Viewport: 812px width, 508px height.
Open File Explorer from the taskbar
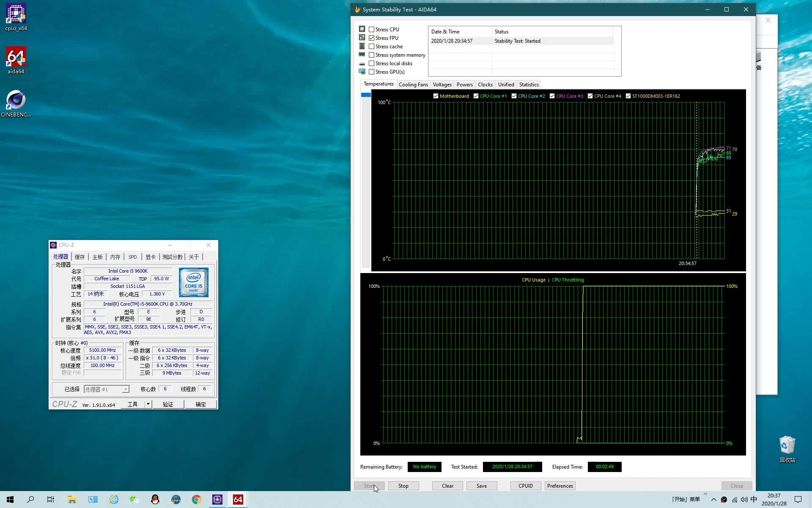pyautogui.click(x=72, y=500)
